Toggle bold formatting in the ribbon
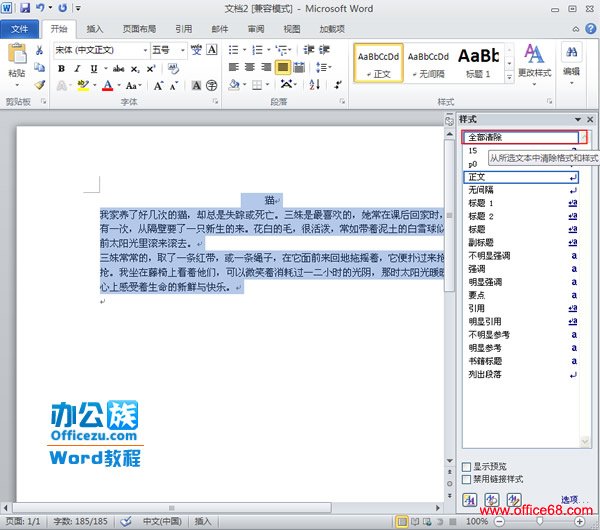The image size is (600, 530). point(61,68)
